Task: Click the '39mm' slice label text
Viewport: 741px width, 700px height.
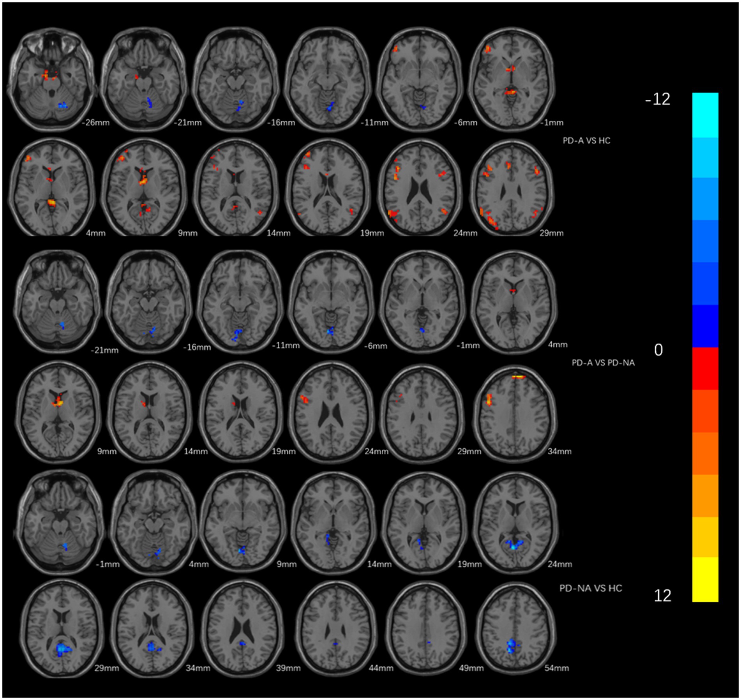Action: (288, 668)
